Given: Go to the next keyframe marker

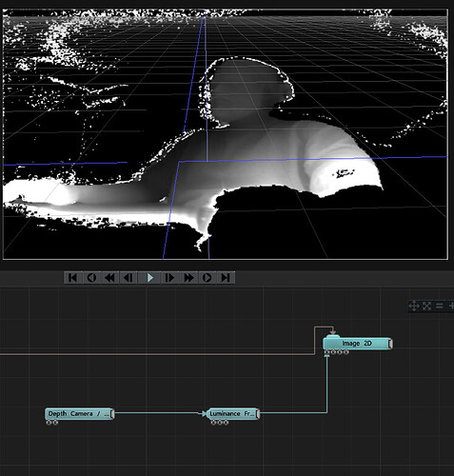Looking at the screenshot, I should [x=207, y=278].
